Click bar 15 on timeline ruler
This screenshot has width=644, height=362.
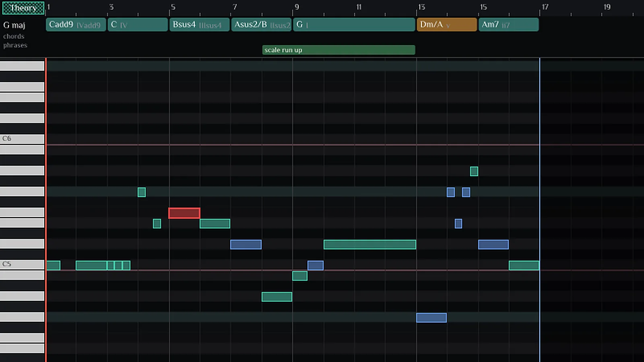click(x=483, y=7)
